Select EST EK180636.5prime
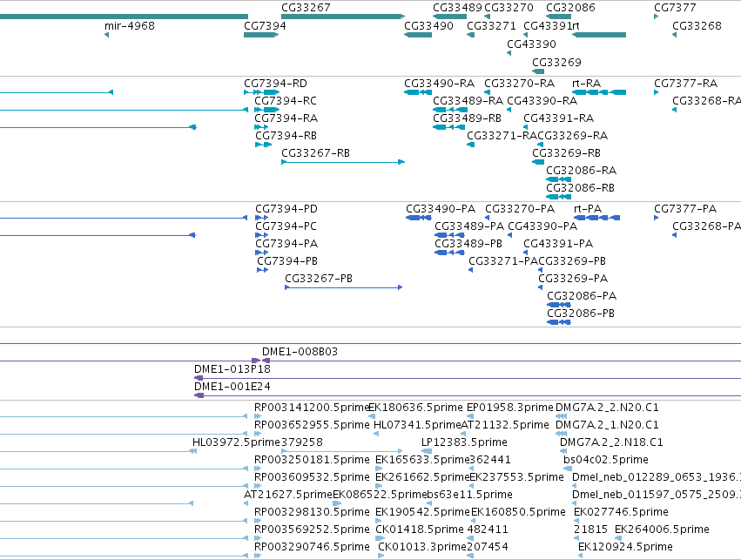Image resolution: width=741 pixels, height=560 pixels. coord(415,408)
